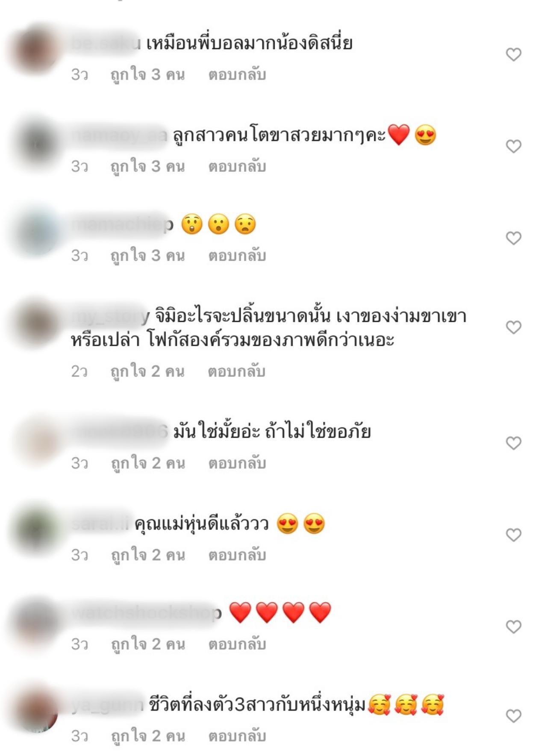Tap heart on 'ชีวิตที่ลงตัว3สาวกับหนึ่งหนุ่ม' comment
Viewport: 547px width, 756px height.
[x=513, y=716]
